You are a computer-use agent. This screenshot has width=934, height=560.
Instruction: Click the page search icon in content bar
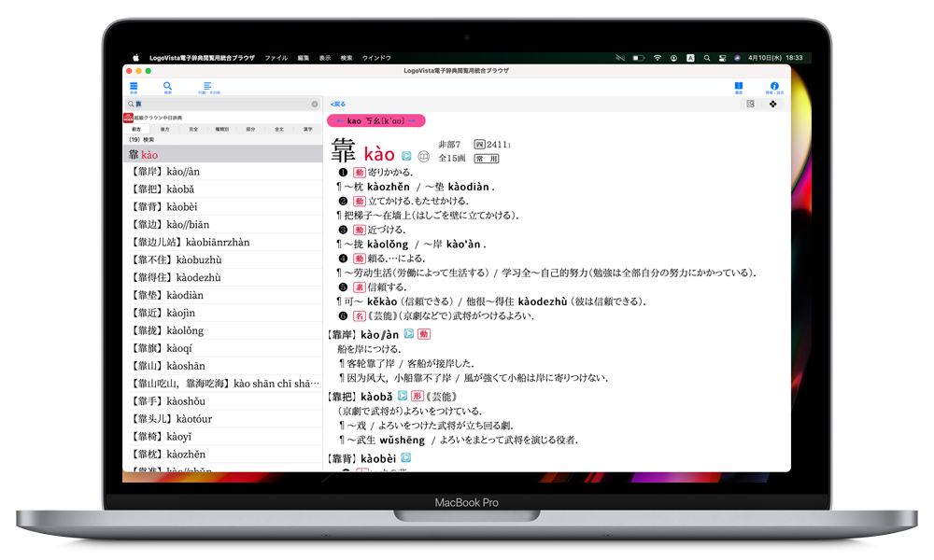(x=750, y=104)
